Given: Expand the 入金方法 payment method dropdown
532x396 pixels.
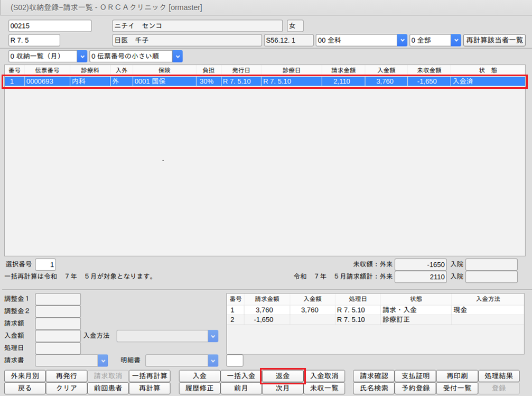Looking at the screenshot, I should tap(212, 336).
